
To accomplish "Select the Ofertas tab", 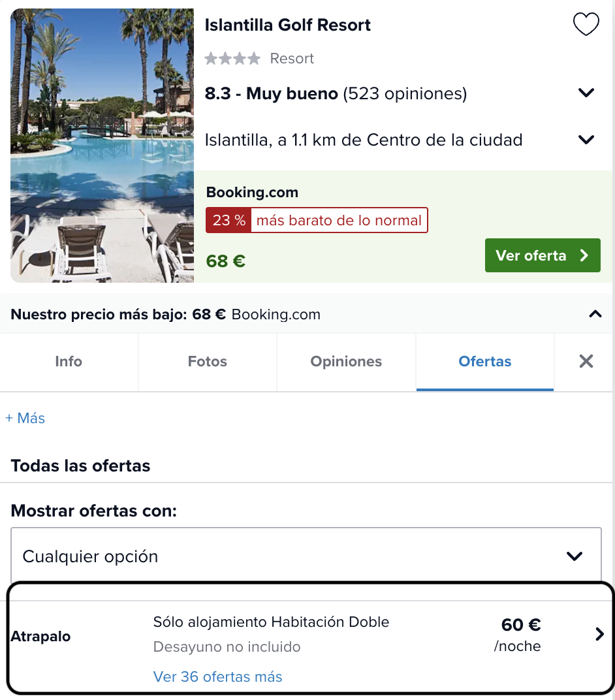I will (x=485, y=362).
